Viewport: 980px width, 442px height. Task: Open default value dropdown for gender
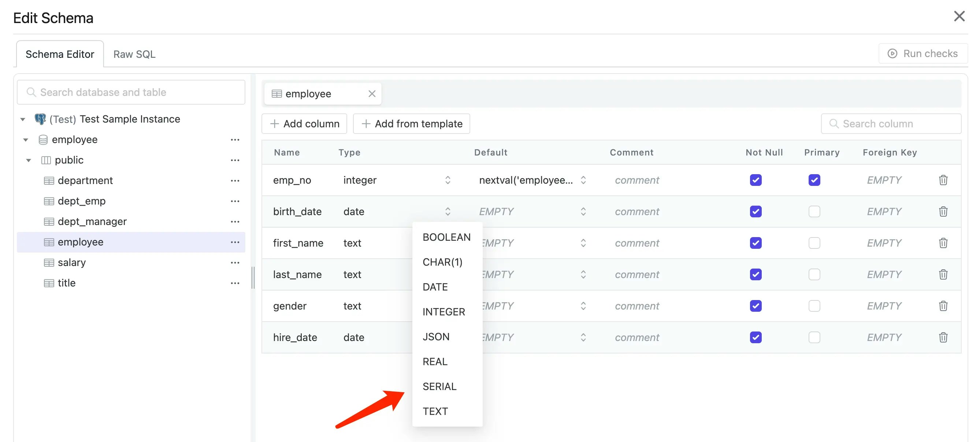[583, 306]
